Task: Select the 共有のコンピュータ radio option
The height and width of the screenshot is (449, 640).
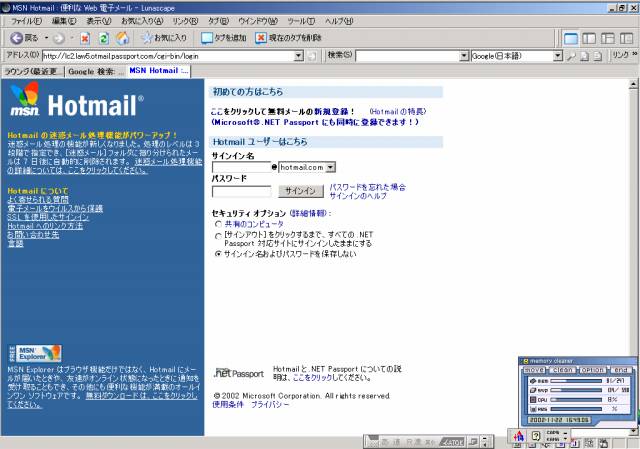Action: [218, 225]
